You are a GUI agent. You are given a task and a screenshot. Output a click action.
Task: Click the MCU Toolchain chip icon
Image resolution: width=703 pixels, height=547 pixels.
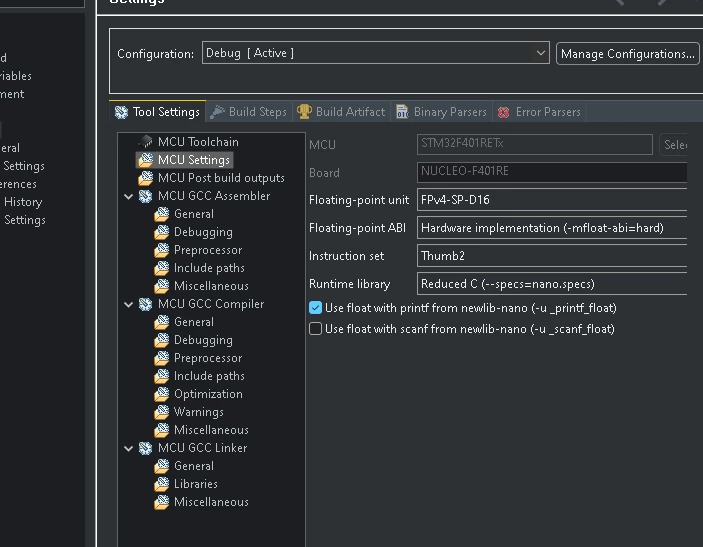(x=145, y=142)
